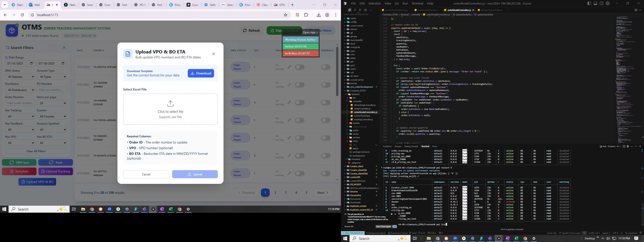Toggle feedback switch for order 114-1131530-4595456

click(326, 120)
